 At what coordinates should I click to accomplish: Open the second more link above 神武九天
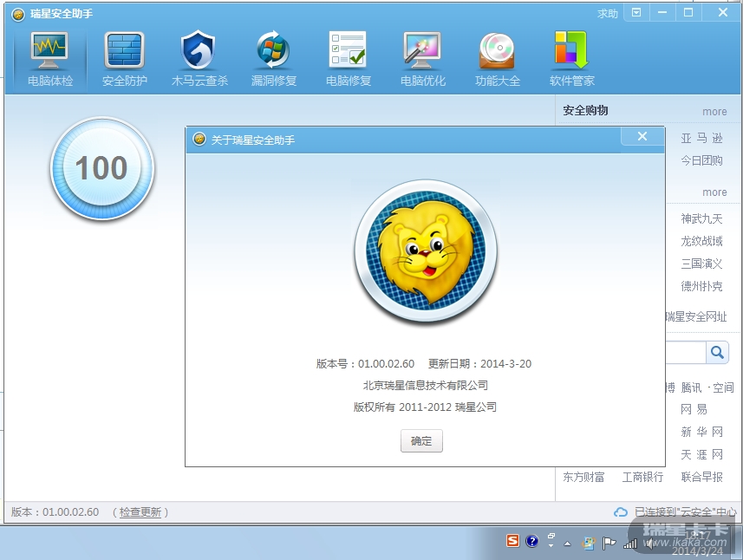pyautogui.click(x=714, y=192)
